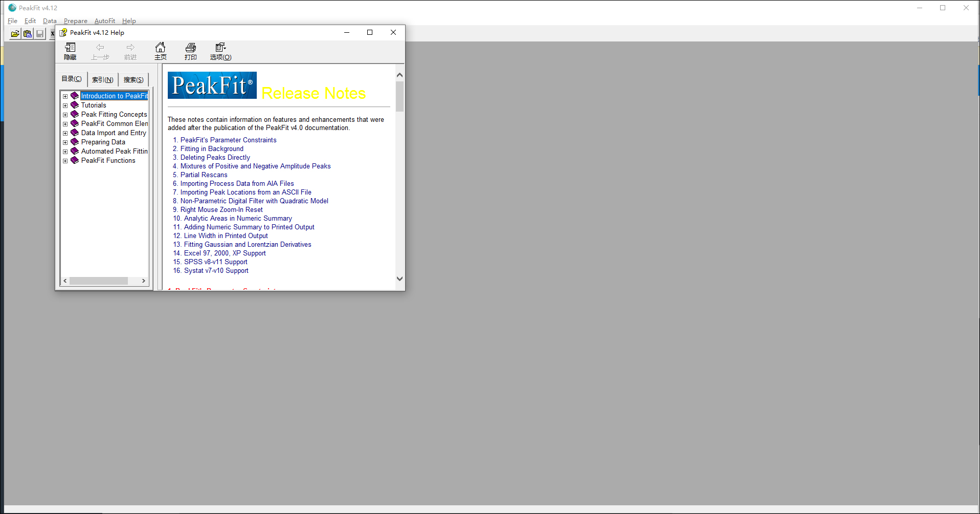Image resolution: width=980 pixels, height=514 pixels.
Task: Click the 隐藏 (Hide) help toolbar icon
Action: (70, 51)
